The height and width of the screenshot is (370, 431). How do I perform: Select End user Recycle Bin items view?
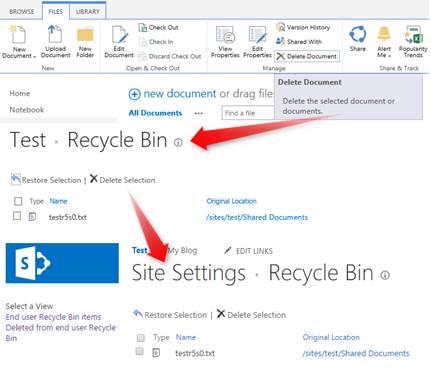53,317
